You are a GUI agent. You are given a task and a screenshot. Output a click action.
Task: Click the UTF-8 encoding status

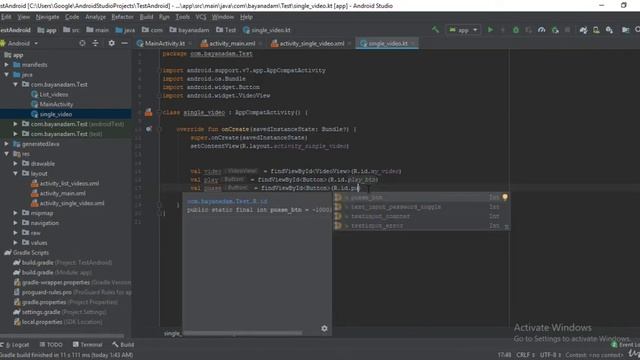(550, 355)
